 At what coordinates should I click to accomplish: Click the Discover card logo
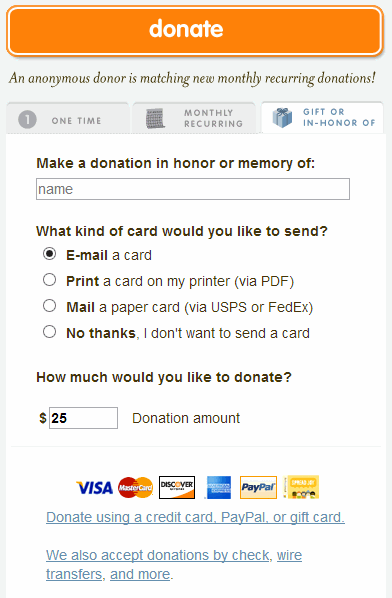[177, 487]
